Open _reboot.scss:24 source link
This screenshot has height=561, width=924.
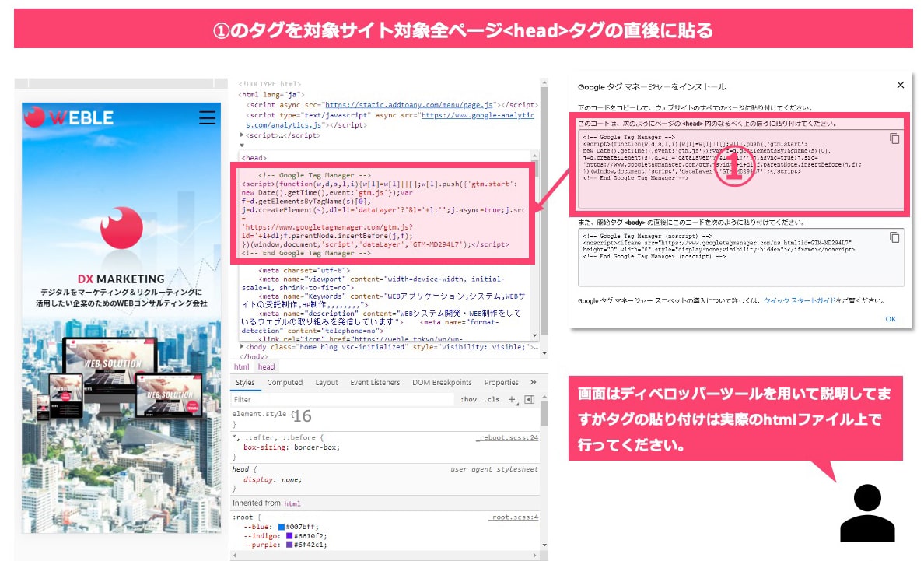(x=508, y=437)
